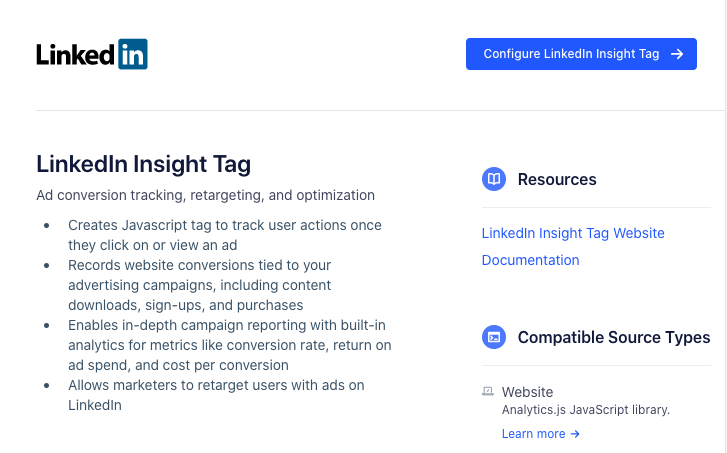
Task: Click the 'Creates Javascript tag' bullet point
Action: [x=224, y=235]
